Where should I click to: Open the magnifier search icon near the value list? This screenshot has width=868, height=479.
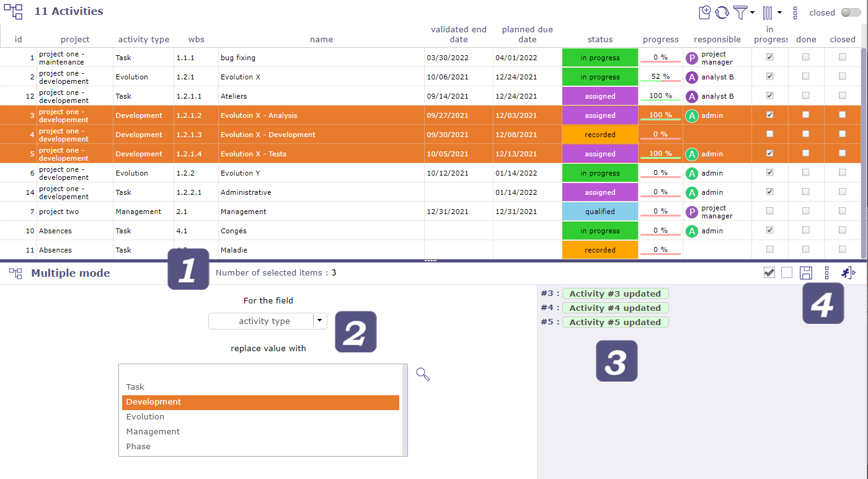[x=422, y=374]
